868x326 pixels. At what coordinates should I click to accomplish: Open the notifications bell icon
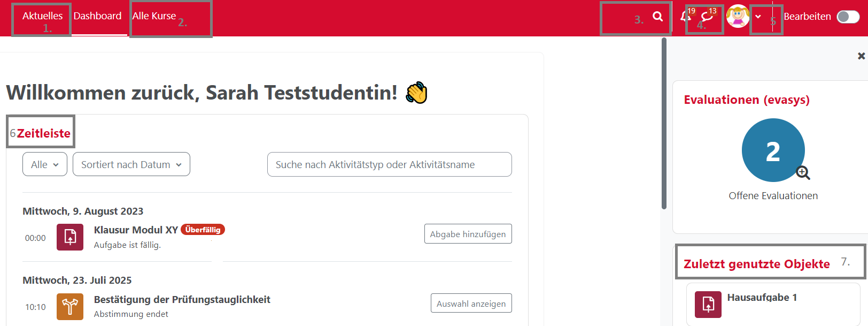pyautogui.click(x=685, y=17)
